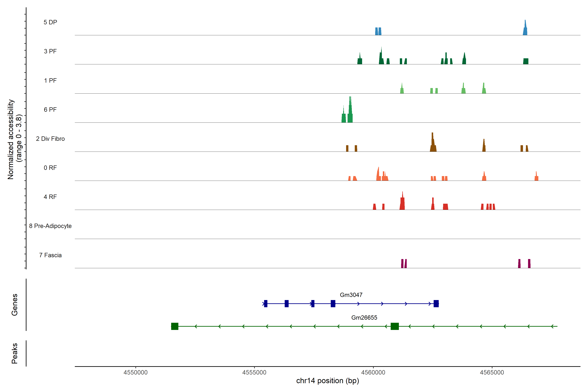Click the Gm26655 gene label
Image resolution: width=588 pixels, height=392 pixels.
(364, 318)
